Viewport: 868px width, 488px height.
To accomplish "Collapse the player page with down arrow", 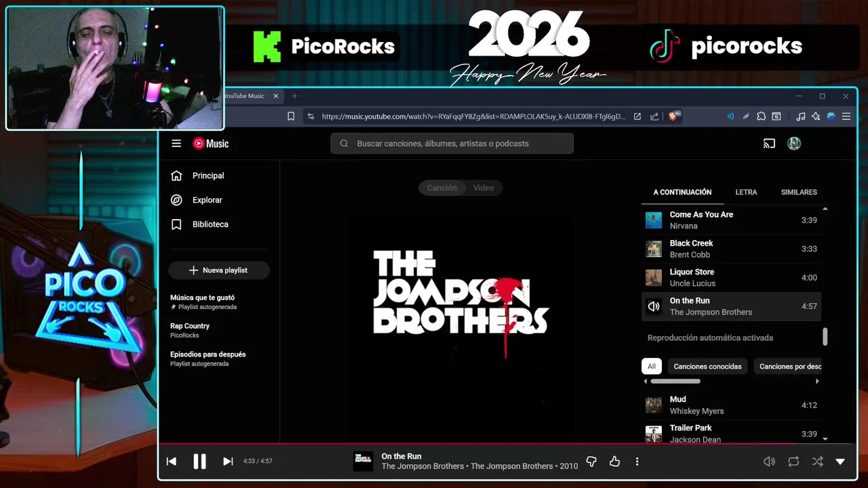I will (x=840, y=462).
